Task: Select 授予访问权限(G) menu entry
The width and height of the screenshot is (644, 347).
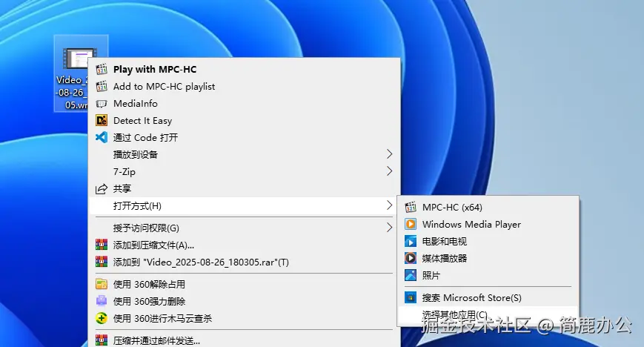Action: [245, 228]
